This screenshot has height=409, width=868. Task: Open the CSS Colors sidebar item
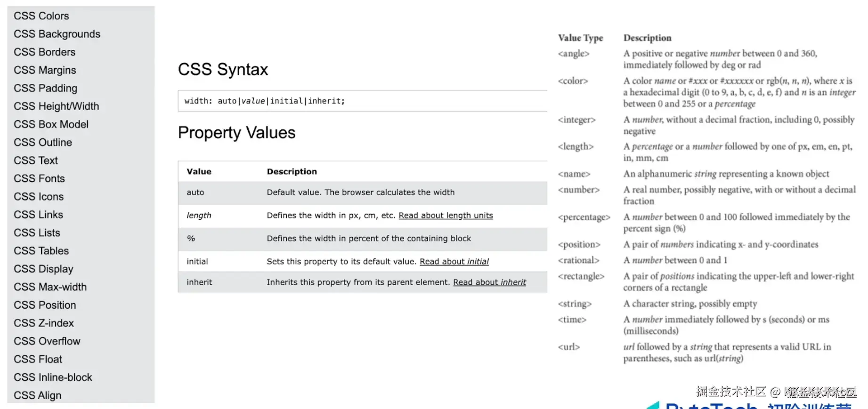coord(41,16)
